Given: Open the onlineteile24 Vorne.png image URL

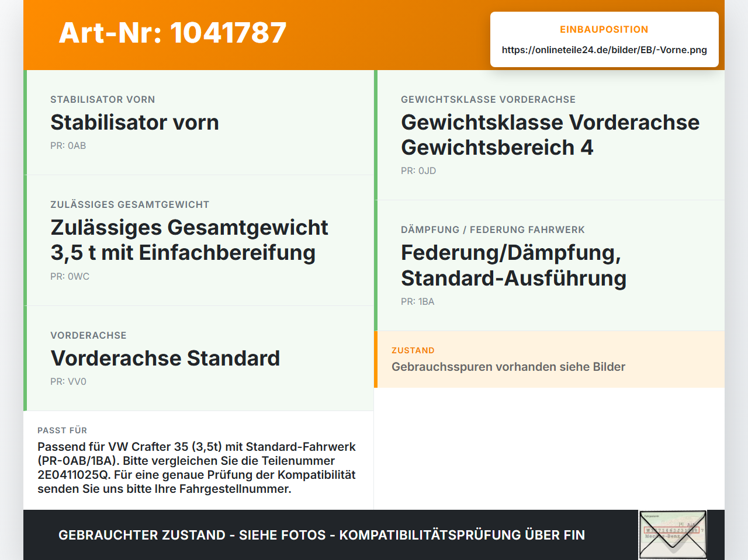Looking at the screenshot, I should (x=604, y=50).
